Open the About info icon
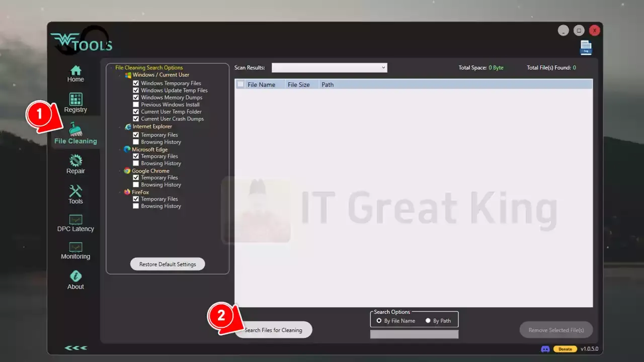644x362 pixels. [75, 276]
